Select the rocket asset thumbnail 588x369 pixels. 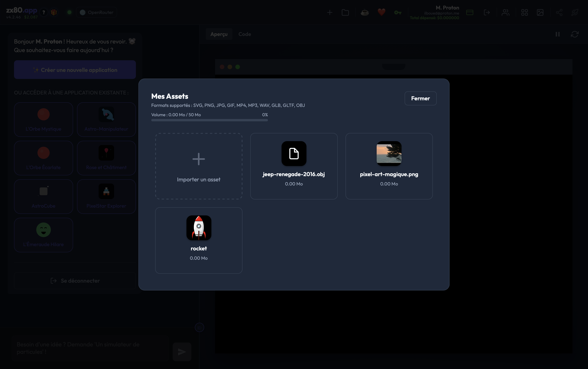point(199,228)
